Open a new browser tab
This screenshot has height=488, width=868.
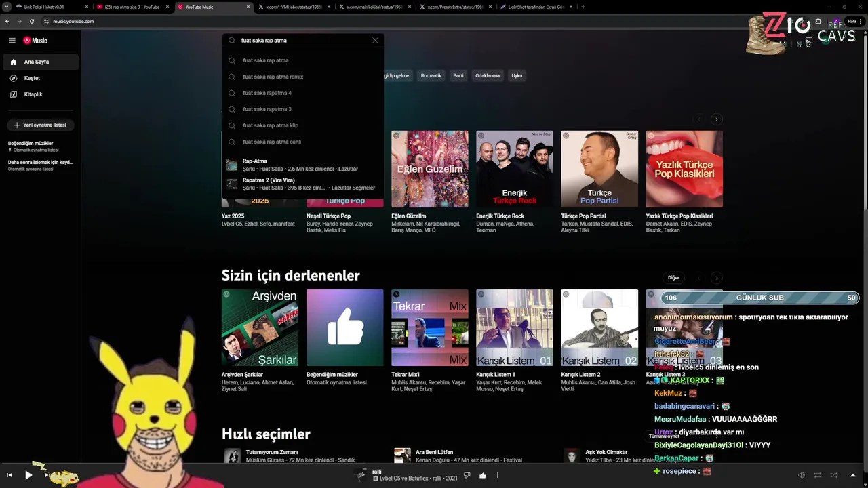tap(583, 7)
